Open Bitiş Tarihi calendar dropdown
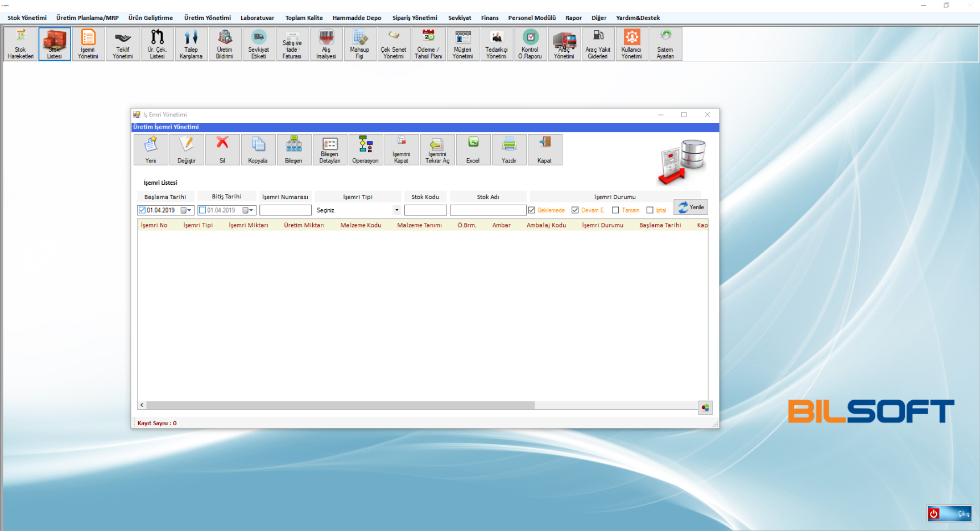The width and height of the screenshot is (980, 531). 248,210
